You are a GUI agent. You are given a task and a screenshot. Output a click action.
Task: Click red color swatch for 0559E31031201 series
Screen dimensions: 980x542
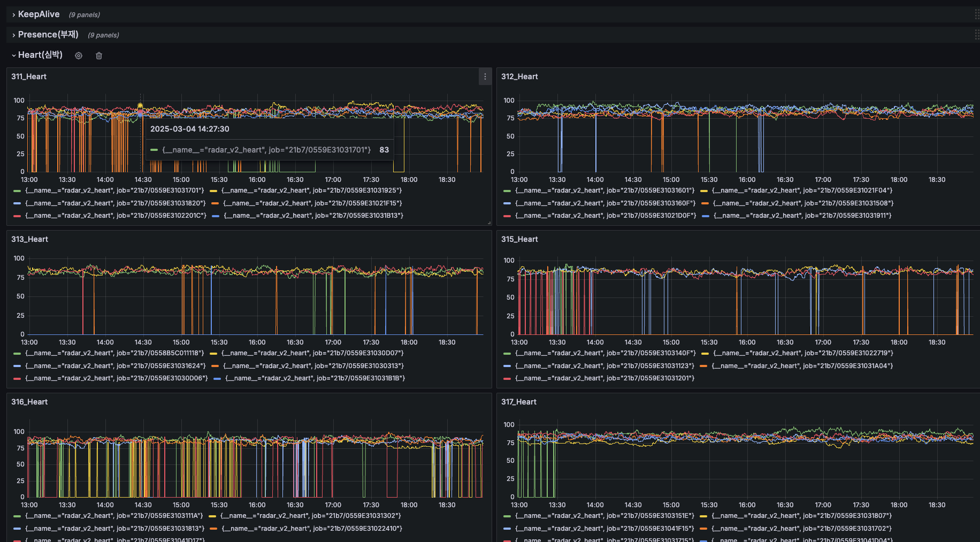(x=507, y=379)
